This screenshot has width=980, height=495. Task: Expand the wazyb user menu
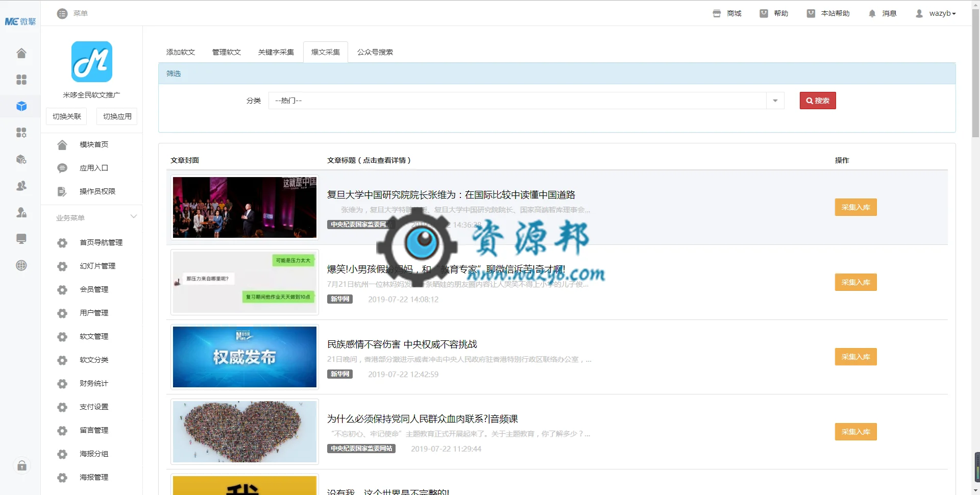(936, 13)
